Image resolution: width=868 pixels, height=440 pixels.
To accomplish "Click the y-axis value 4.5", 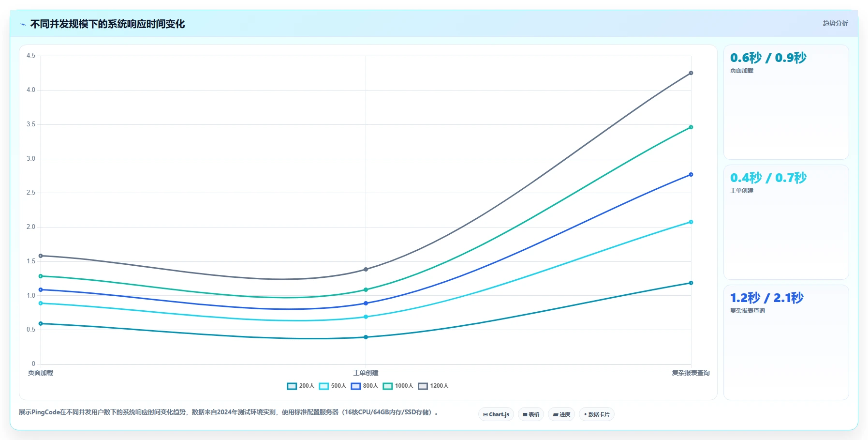I will pyautogui.click(x=31, y=56).
